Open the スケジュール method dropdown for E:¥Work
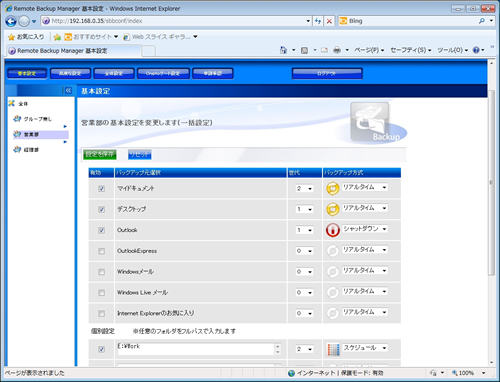 (365, 348)
